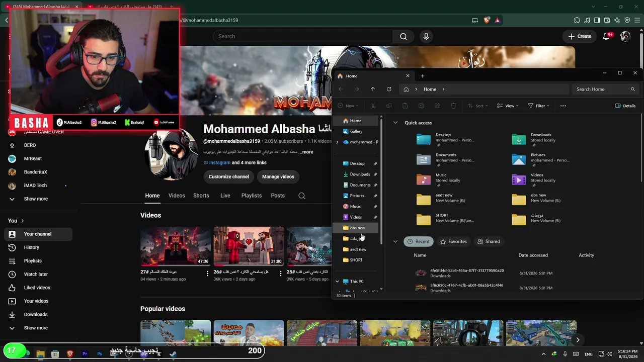Image resolution: width=644 pixels, height=362 pixels.
Task: Select Gallery in File Explorer navigation pane
Action: point(356,131)
